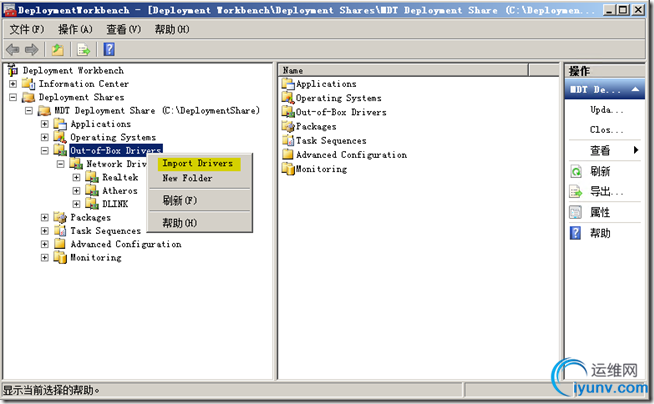Expand the Applications tree node
Viewport: 654px width, 404px height.
pyautogui.click(x=45, y=124)
